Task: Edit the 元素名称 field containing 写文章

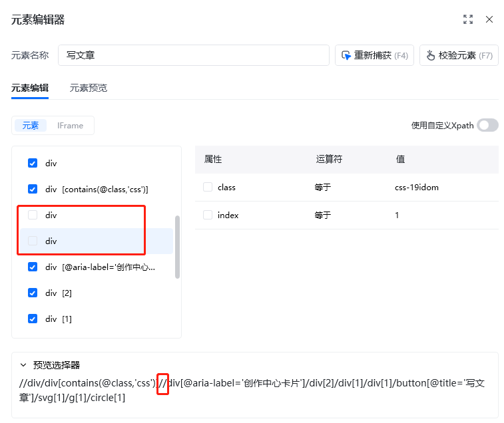Action: [x=194, y=55]
